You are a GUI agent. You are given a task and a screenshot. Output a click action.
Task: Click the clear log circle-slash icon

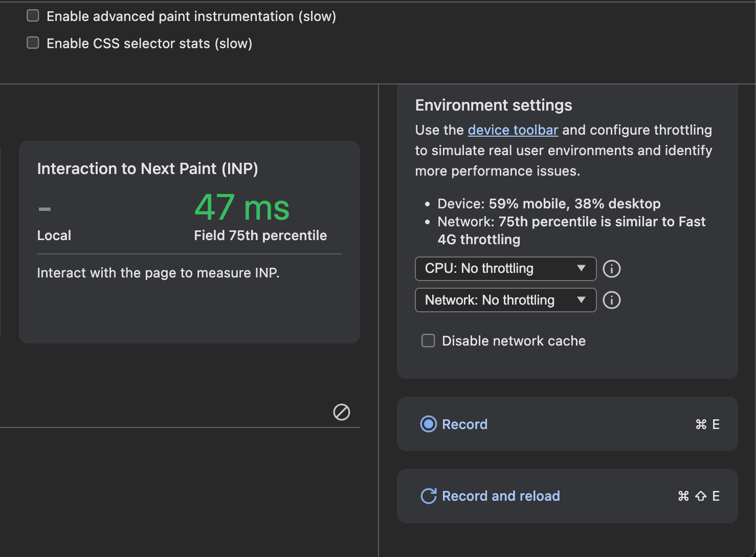pos(342,412)
